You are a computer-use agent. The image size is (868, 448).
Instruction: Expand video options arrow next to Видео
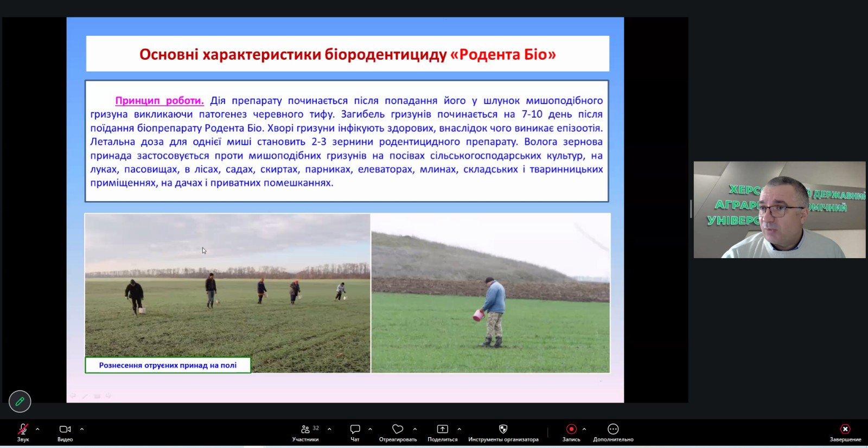[82, 429]
